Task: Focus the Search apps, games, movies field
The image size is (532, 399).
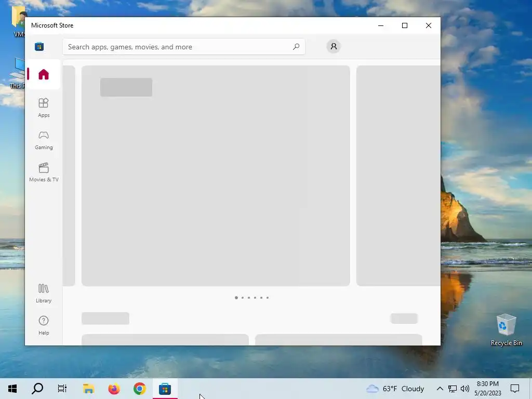Action: [183, 47]
